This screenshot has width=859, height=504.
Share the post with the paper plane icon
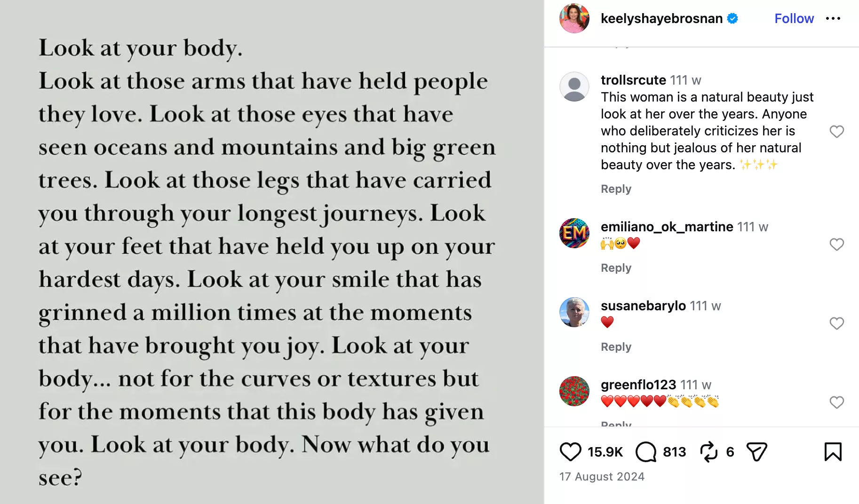tap(756, 452)
